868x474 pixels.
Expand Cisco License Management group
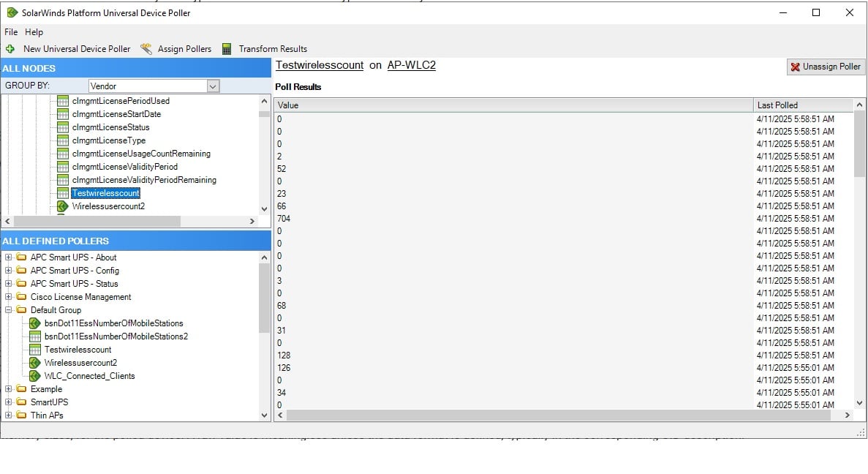pos(8,297)
